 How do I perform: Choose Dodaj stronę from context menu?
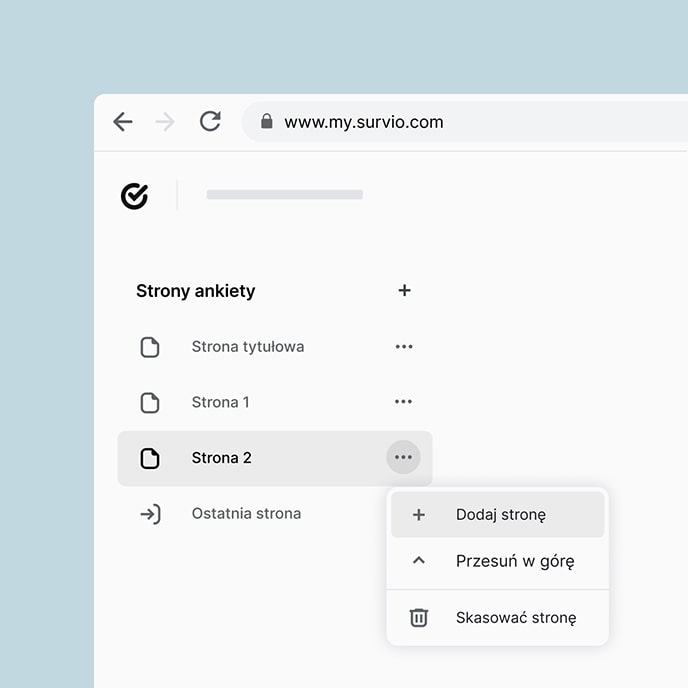click(500, 515)
